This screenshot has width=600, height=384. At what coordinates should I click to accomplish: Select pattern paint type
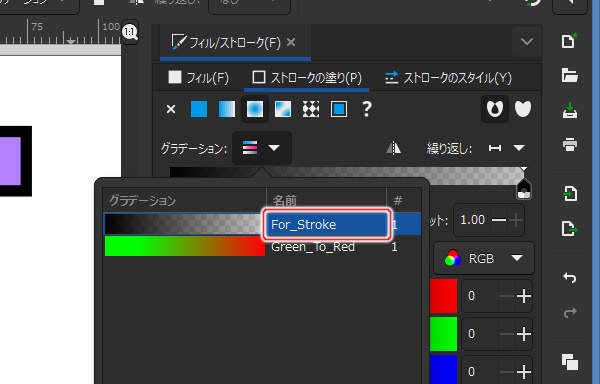coord(311,109)
